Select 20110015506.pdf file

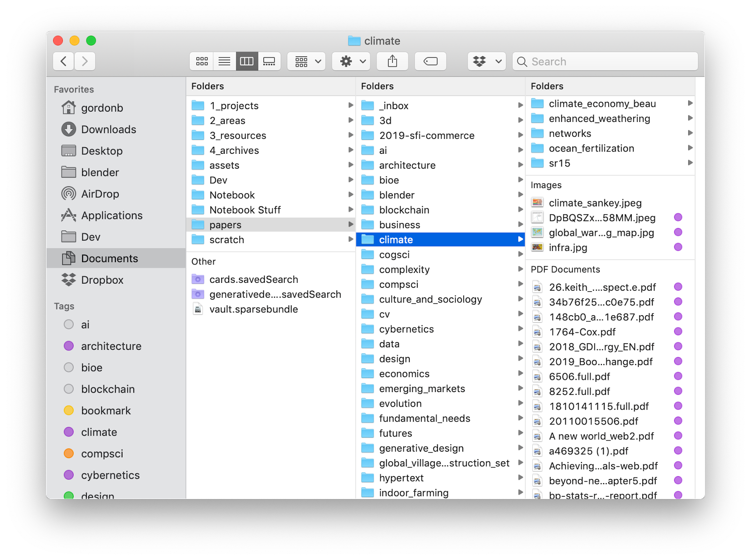pos(610,421)
